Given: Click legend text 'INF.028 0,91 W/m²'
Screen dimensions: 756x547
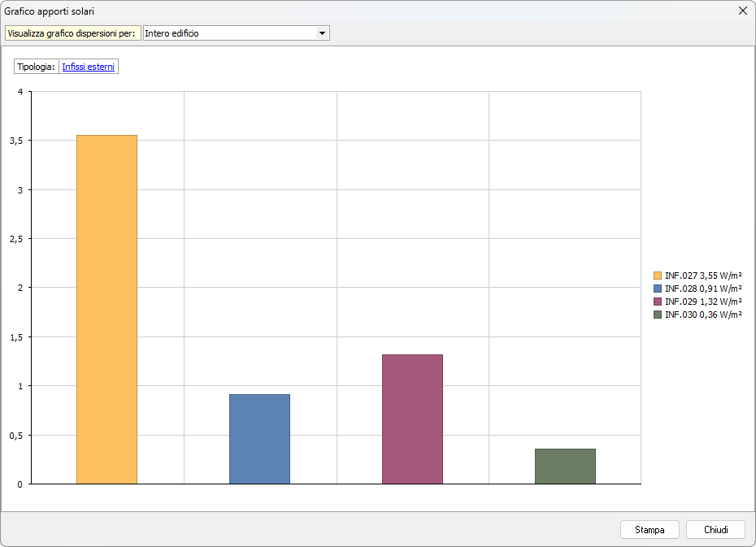Looking at the screenshot, I should coord(703,289).
